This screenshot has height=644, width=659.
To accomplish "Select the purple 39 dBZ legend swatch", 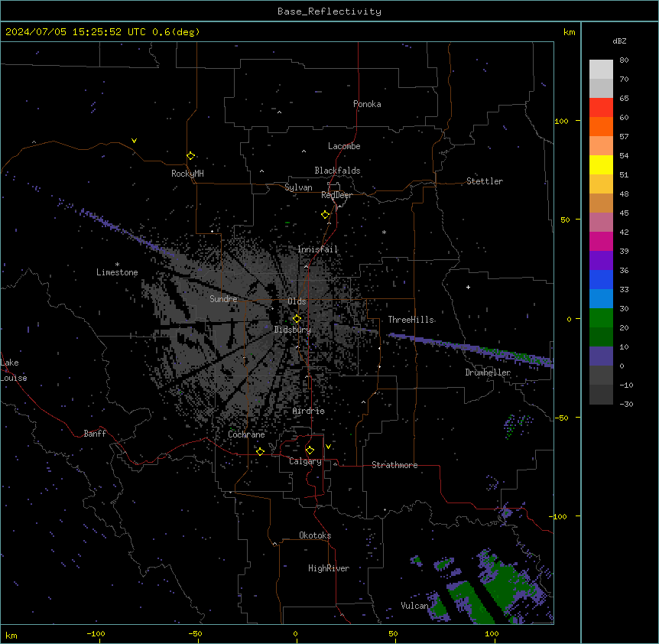I will [601, 261].
